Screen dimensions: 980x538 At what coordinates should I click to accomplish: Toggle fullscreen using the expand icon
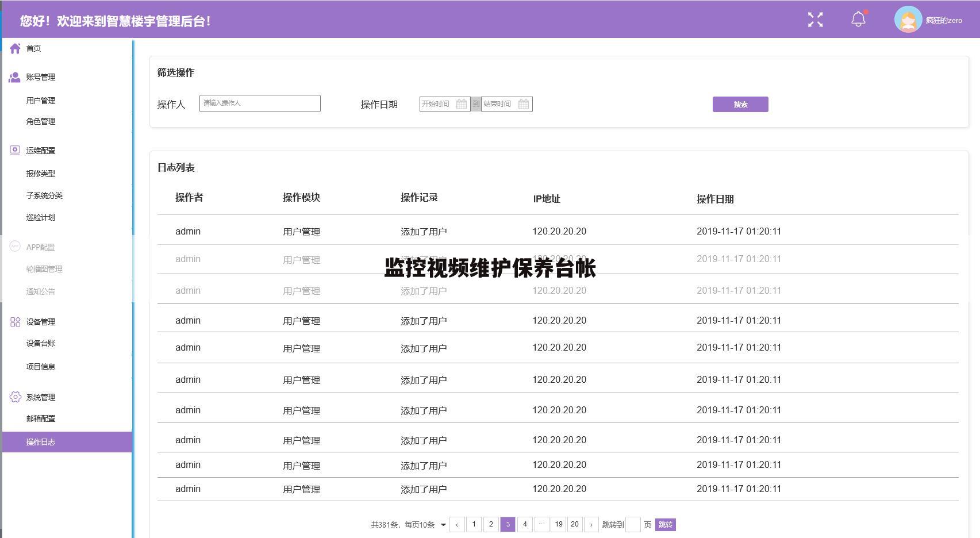click(815, 20)
